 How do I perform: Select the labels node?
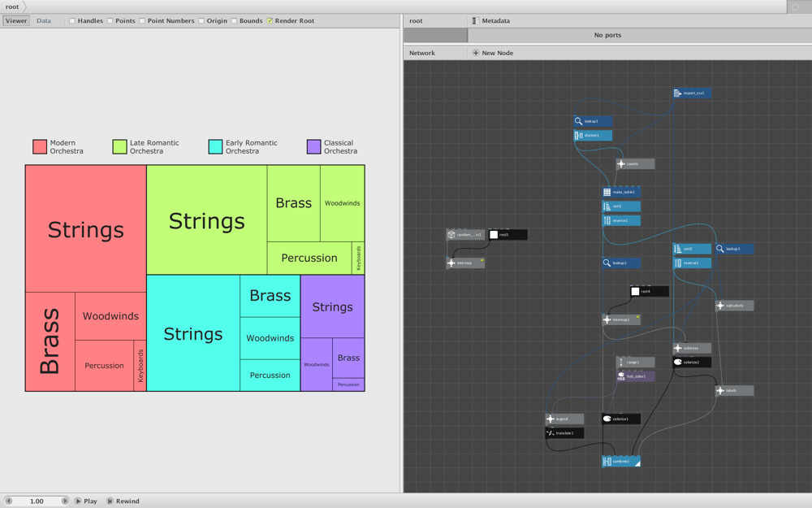pyautogui.click(x=734, y=391)
